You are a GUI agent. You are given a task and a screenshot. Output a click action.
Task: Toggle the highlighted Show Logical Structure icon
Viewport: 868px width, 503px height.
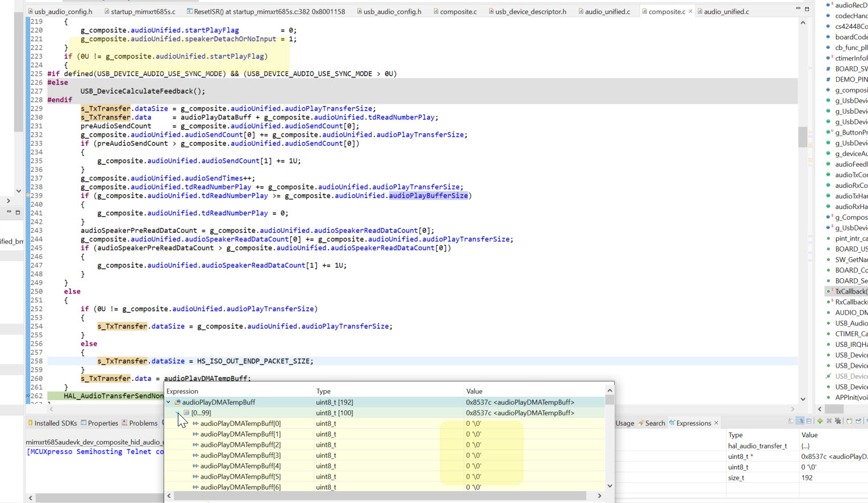(x=800, y=421)
